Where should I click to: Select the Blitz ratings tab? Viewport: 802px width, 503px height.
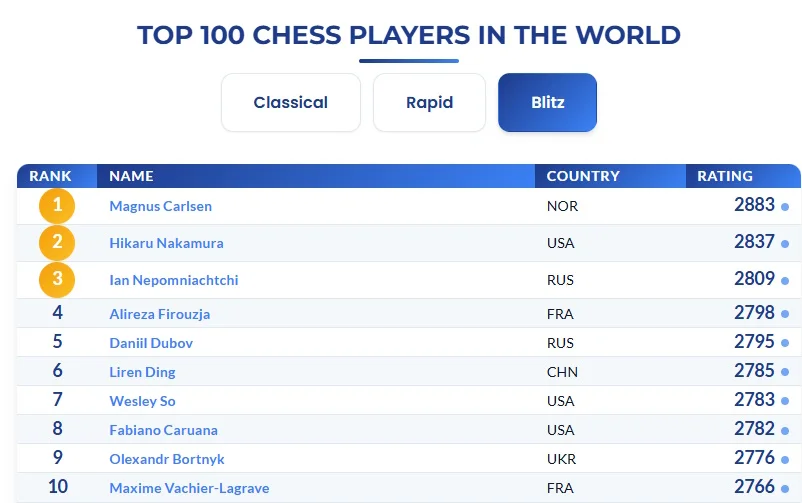click(547, 102)
